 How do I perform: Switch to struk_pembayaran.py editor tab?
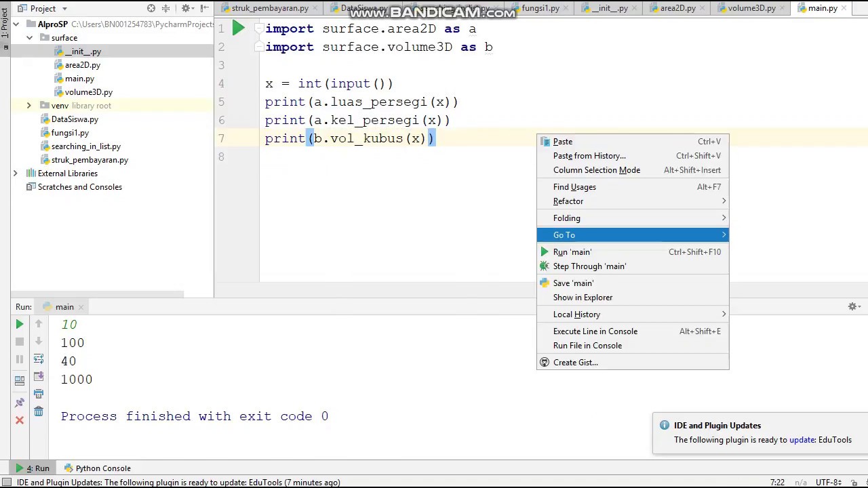pyautogui.click(x=270, y=8)
